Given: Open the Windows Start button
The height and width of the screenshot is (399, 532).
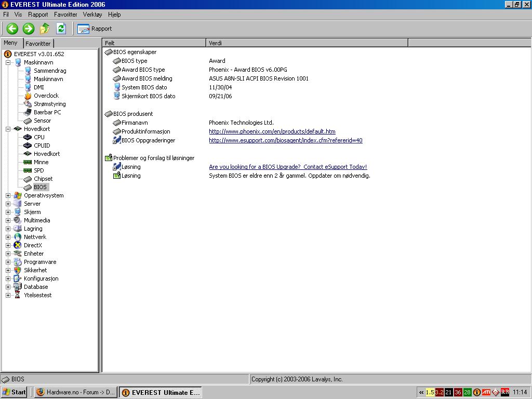Looking at the screenshot, I should pyautogui.click(x=14, y=392).
